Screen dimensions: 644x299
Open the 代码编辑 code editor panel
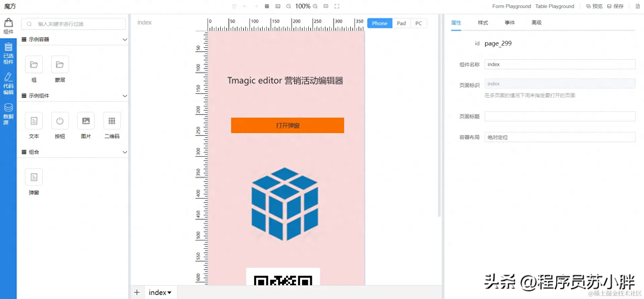pyautogui.click(x=8, y=84)
